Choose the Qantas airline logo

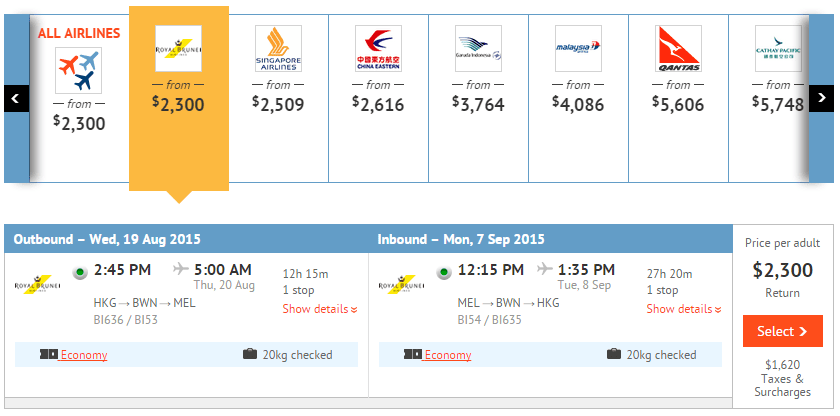coord(678,48)
